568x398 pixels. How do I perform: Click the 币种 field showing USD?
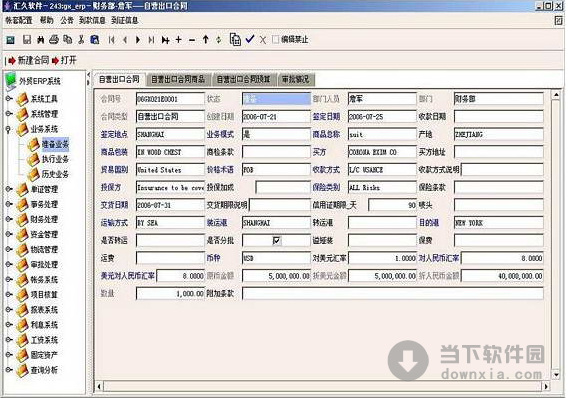pyautogui.click(x=276, y=258)
